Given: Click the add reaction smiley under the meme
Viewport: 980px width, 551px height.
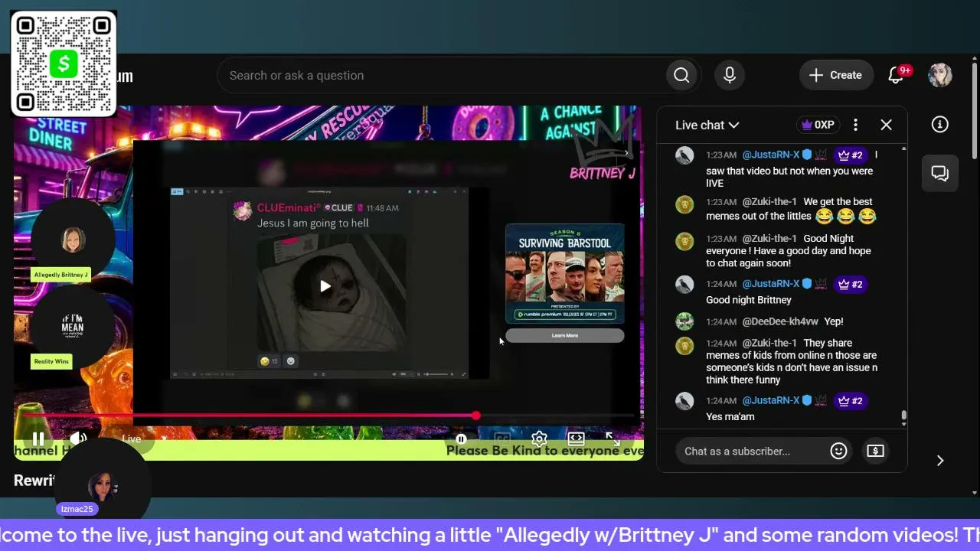Looking at the screenshot, I should (291, 361).
